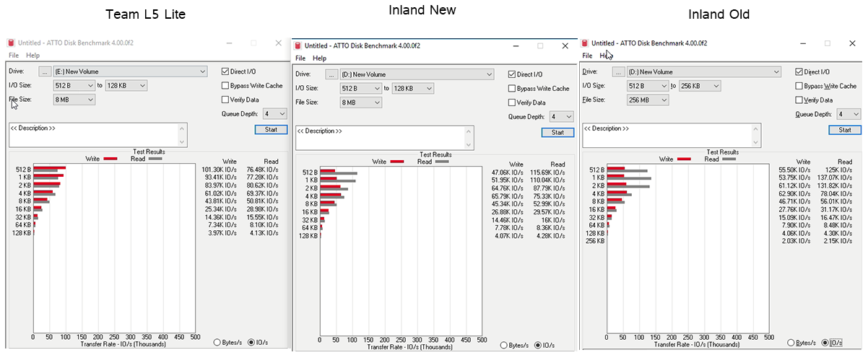Close the middle ATTO Disk Benchmark window
This screenshot has height=355, width=868.
point(565,45)
